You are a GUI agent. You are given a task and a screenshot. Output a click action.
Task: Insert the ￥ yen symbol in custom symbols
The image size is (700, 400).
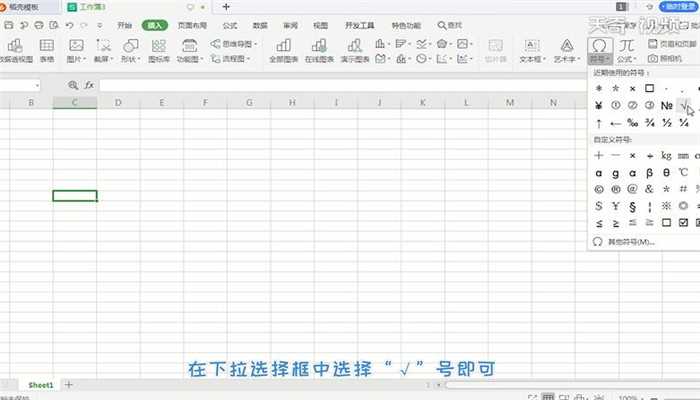[x=616, y=206]
